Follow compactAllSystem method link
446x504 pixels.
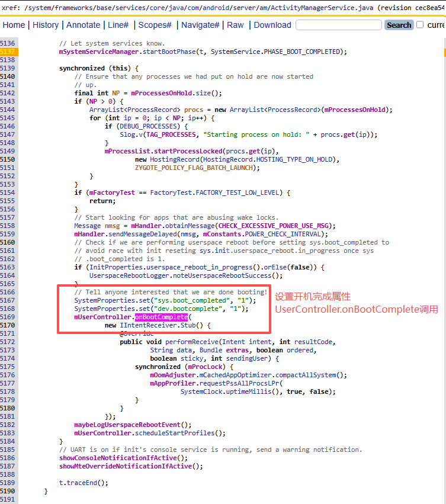click(306, 375)
